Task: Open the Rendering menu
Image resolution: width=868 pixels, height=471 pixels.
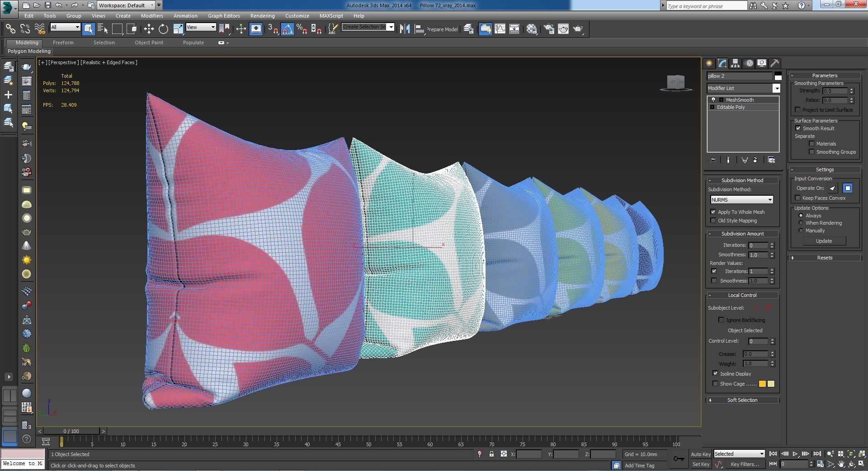Action: click(262, 16)
